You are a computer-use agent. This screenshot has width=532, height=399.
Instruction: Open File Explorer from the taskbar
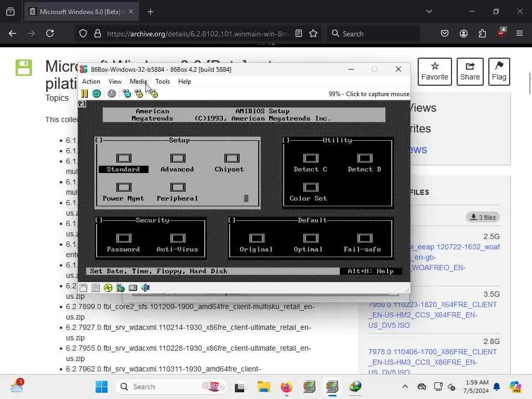coord(263,387)
